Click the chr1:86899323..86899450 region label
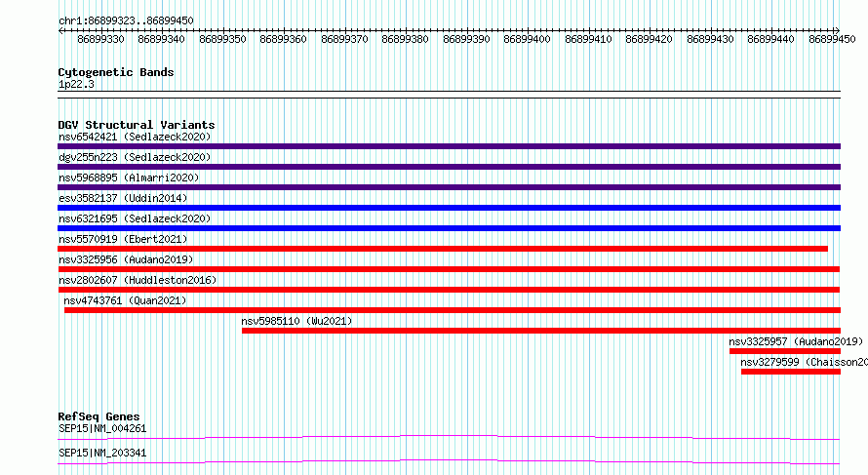 (126, 20)
